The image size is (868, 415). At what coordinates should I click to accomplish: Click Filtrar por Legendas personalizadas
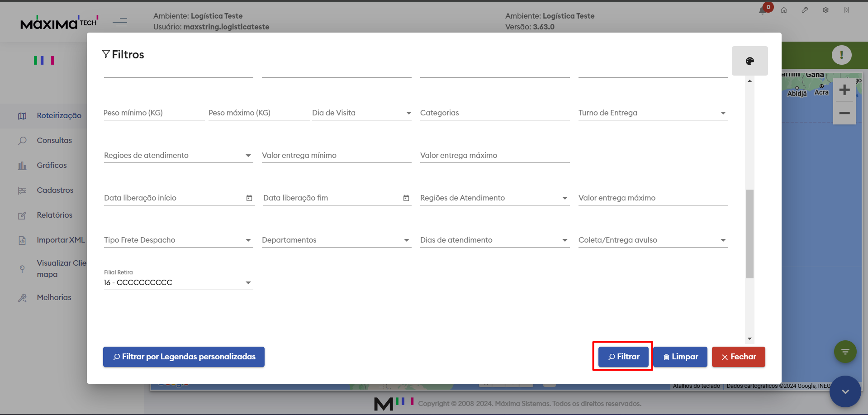point(184,357)
